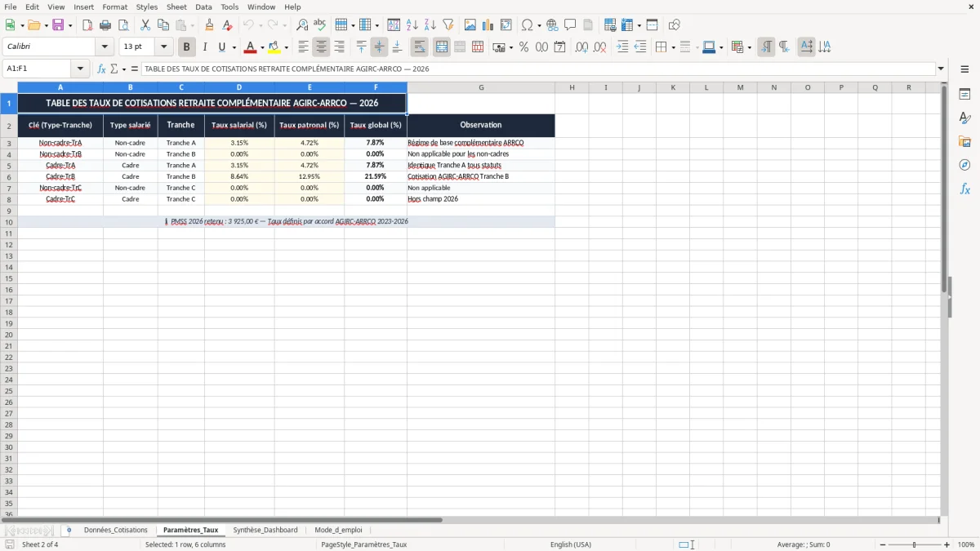Select row 6 header

[9, 176]
